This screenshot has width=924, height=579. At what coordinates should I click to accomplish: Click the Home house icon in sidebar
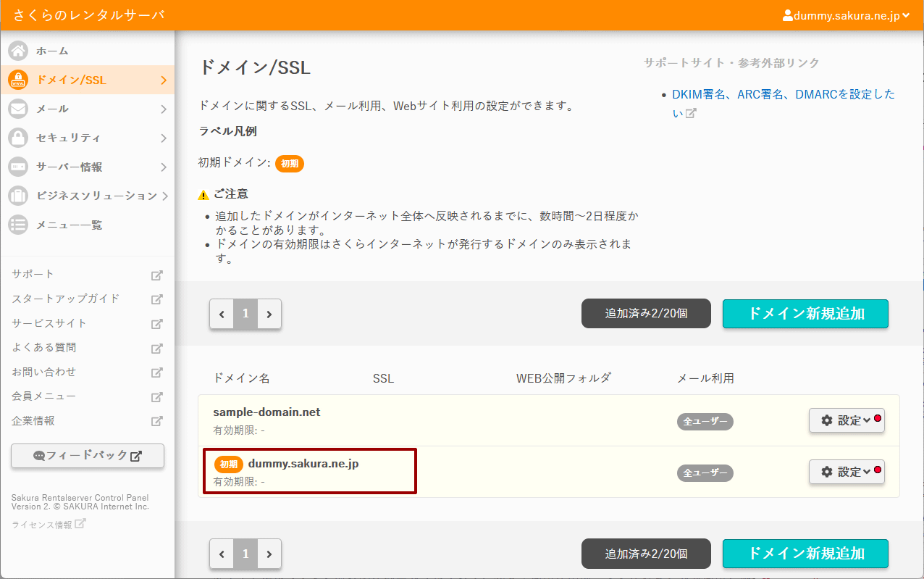(x=18, y=51)
